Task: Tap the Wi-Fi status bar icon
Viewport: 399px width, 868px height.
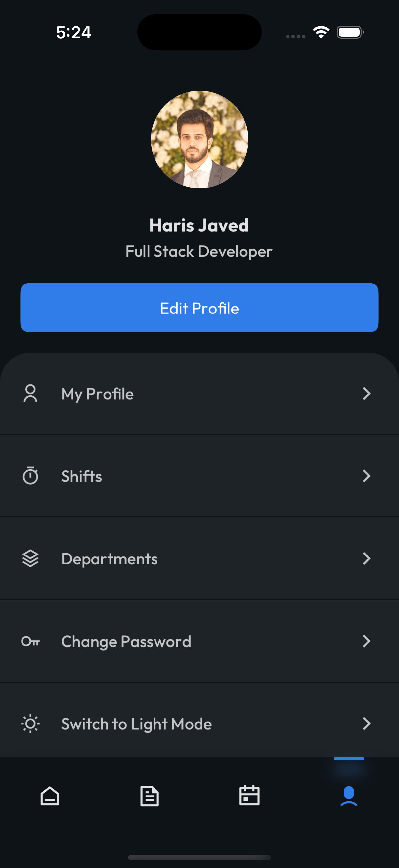Action: point(321,32)
